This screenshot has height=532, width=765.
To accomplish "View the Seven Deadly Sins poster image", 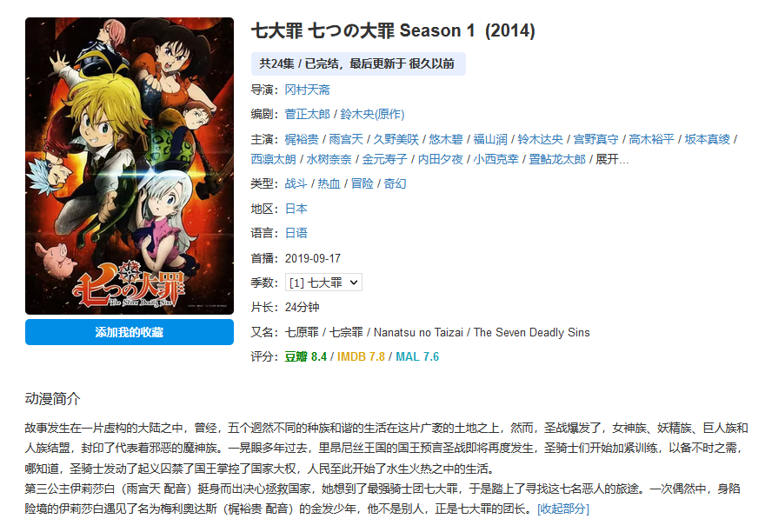I will coord(130,166).
